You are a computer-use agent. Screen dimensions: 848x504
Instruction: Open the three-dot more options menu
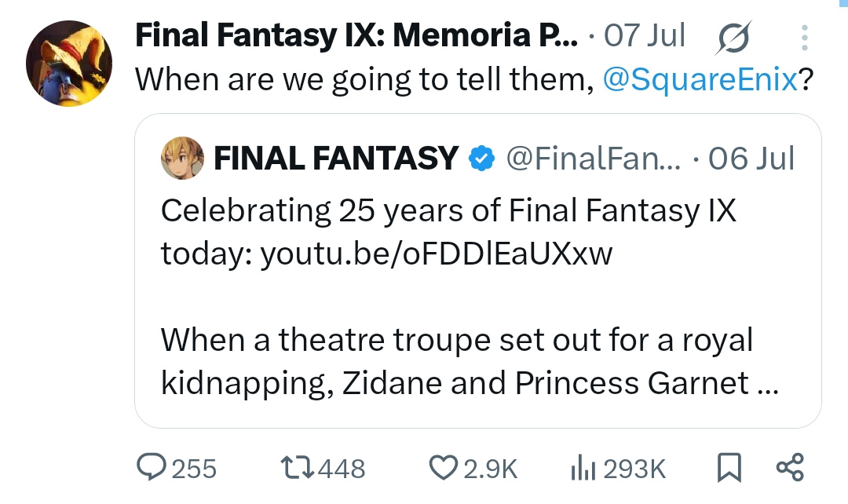pos(805,38)
